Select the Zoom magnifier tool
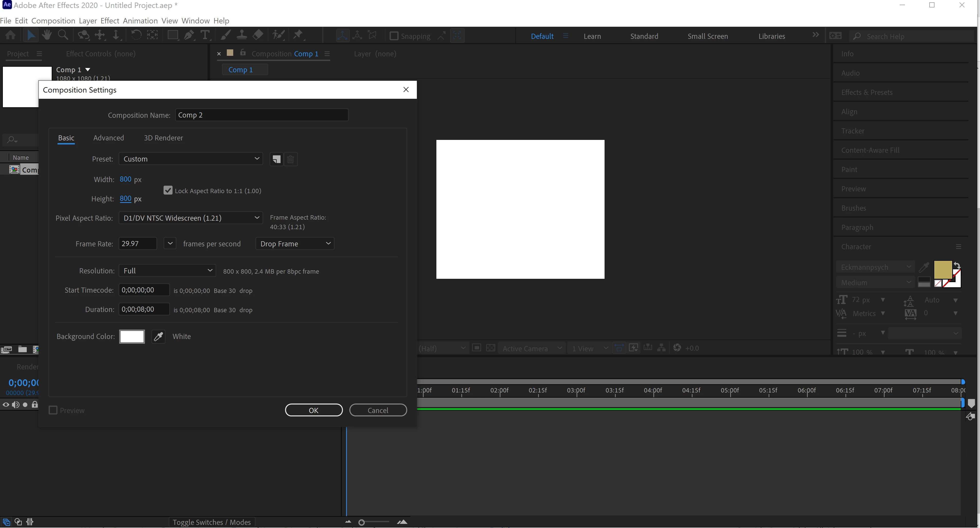Image resolution: width=980 pixels, height=528 pixels. (63, 35)
